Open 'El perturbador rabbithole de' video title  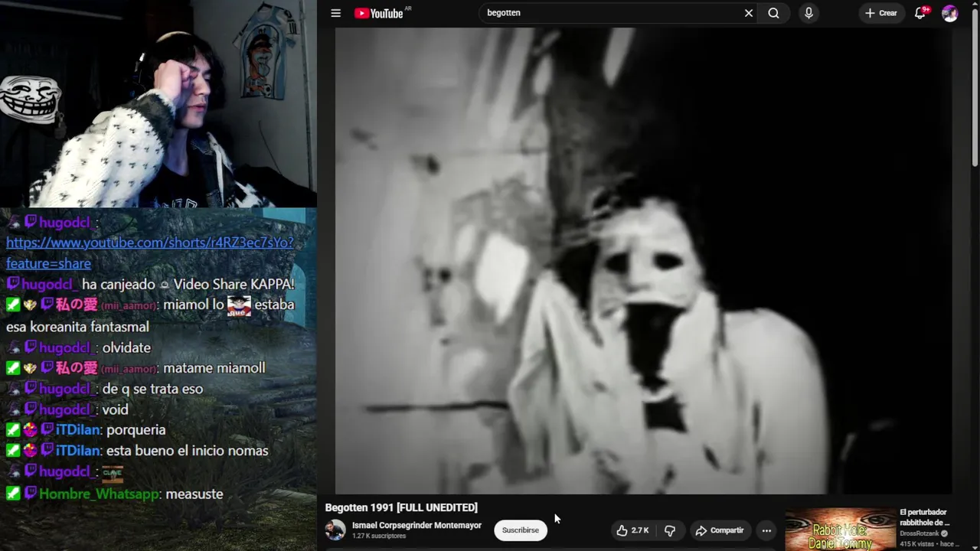[924, 517]
